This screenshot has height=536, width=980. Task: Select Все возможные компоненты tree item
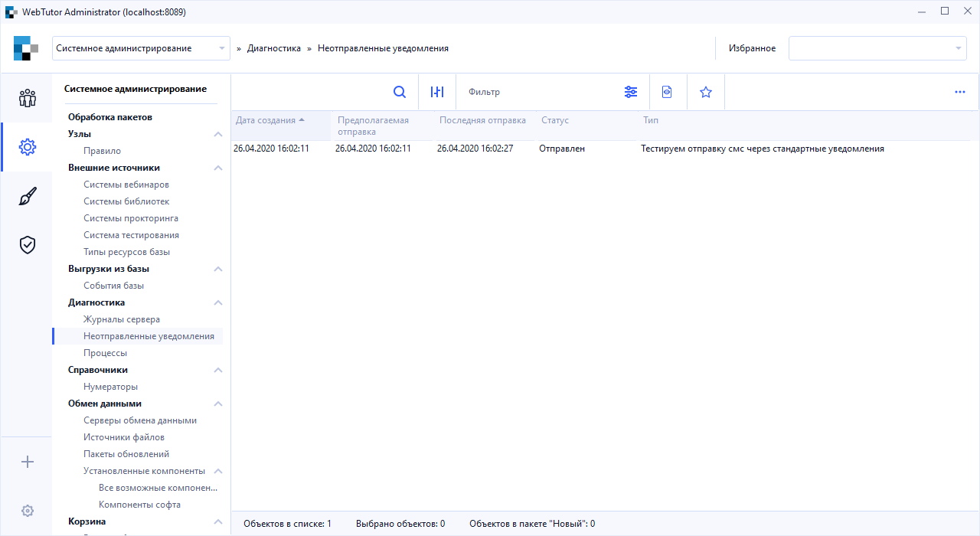[158, 488]
